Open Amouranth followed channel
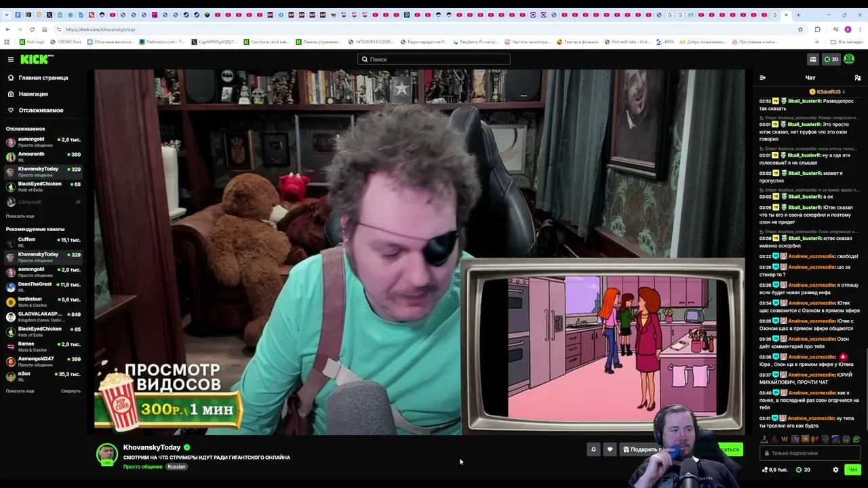The image size is (868, 488). [x=43, y=157]
